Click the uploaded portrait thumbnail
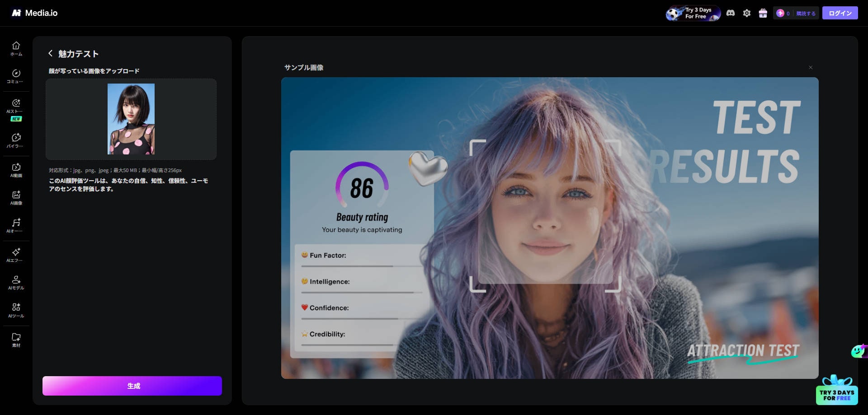 coord(131,119)
